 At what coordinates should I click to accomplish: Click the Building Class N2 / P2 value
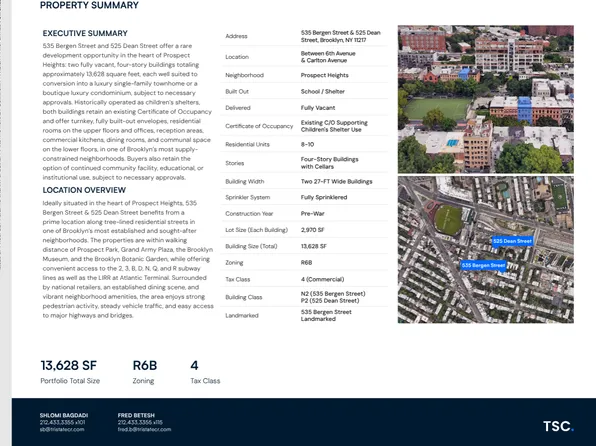tap(333, 297)
